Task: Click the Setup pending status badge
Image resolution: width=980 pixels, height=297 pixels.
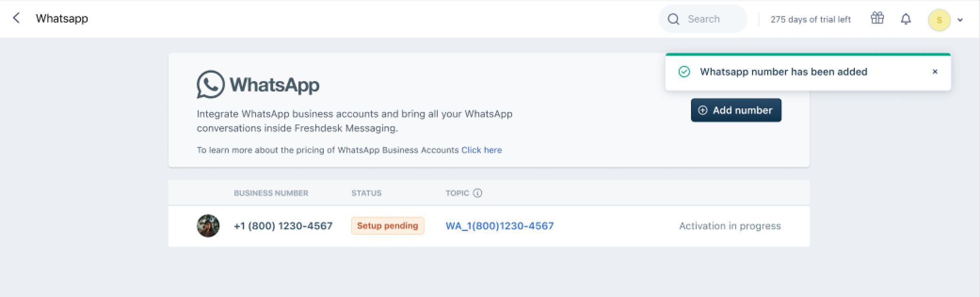Action: [x=387, y=226]
